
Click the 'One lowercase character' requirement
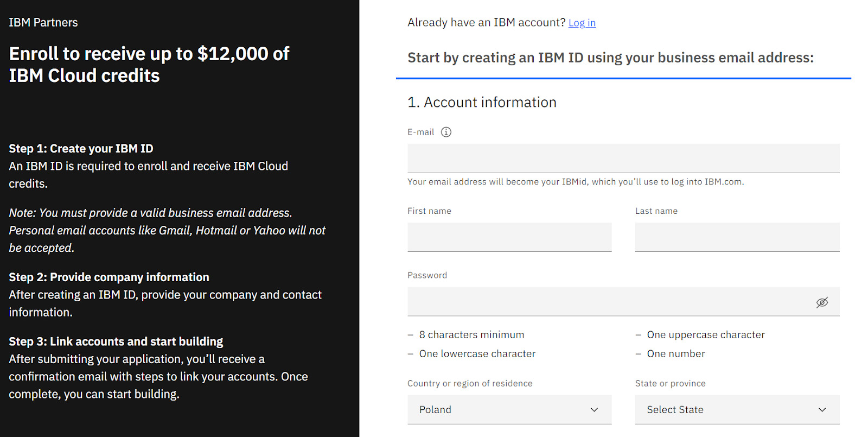click(x=477, y=354)
